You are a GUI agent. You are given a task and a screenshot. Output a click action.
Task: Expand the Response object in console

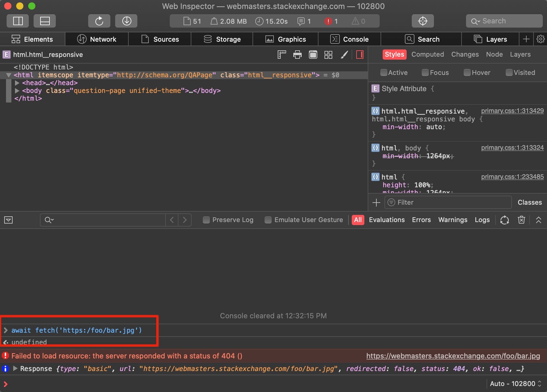coord(15,368)
